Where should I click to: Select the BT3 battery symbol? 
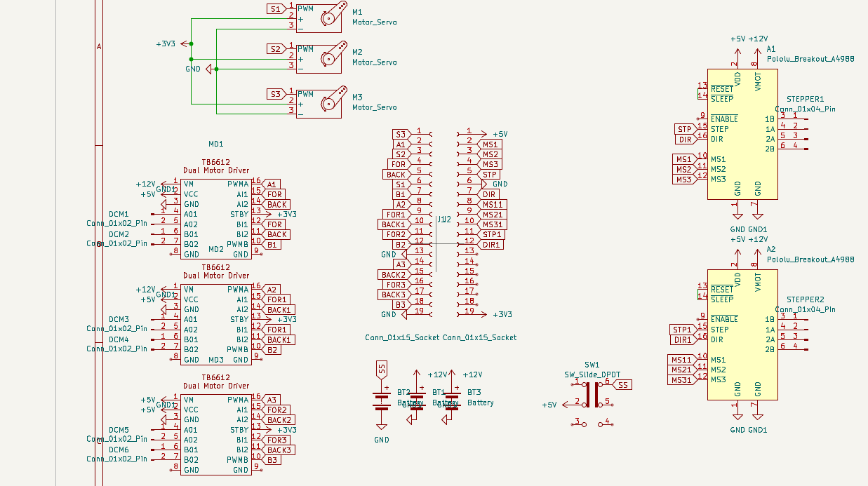coord(453,399)
